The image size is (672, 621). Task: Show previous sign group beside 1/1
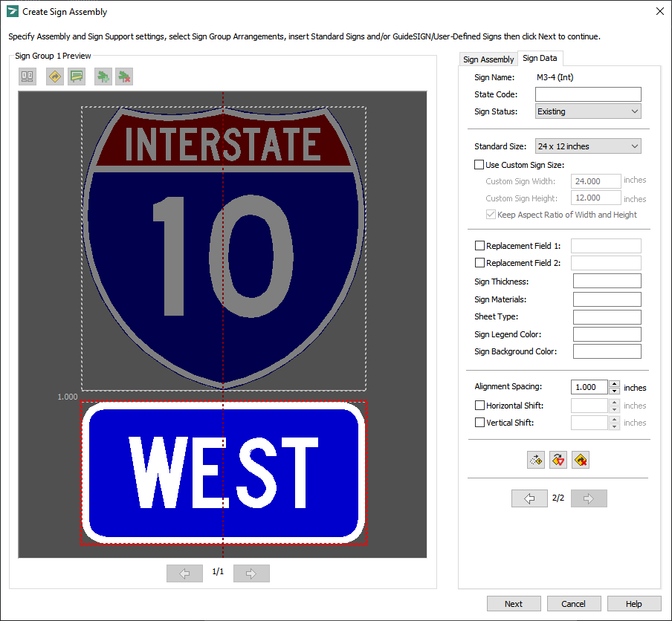(x=184, y=573)
